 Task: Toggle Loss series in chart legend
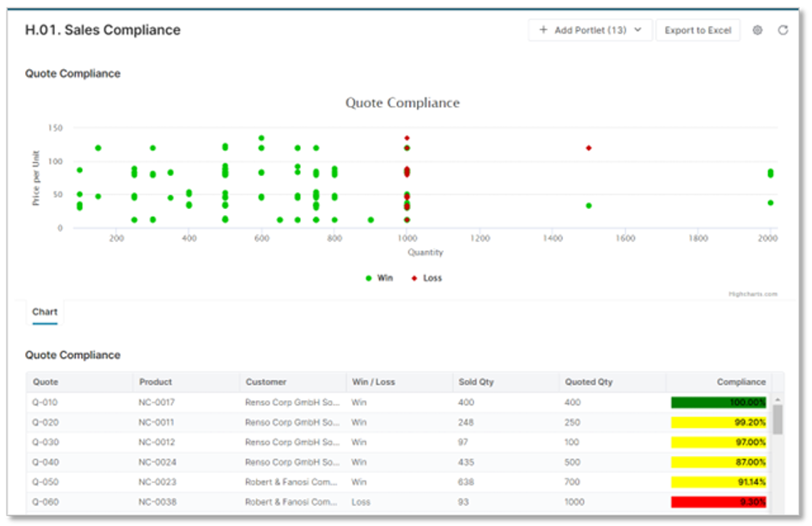point(426,278)
